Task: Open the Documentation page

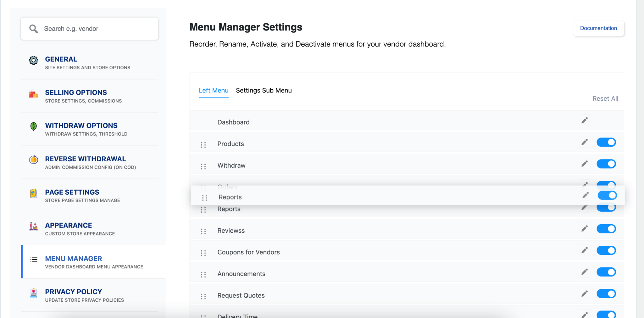Action: [x=598, y=28]
